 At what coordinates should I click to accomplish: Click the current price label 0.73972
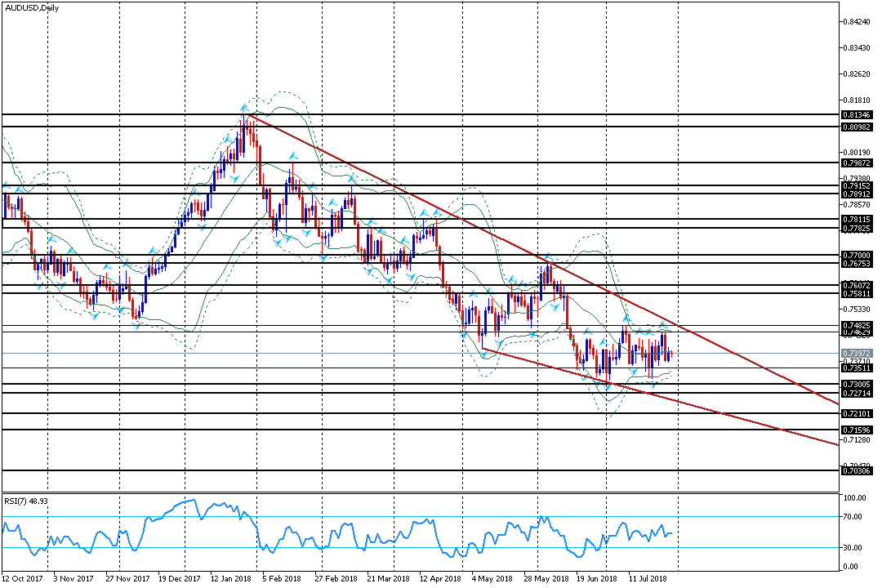tap(857, 354)
